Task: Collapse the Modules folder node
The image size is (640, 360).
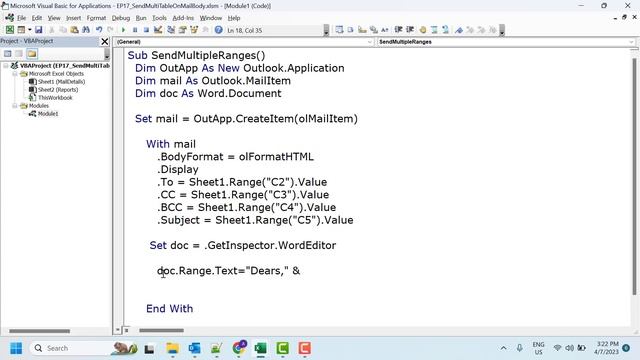Action: click(x=15, y=106)
